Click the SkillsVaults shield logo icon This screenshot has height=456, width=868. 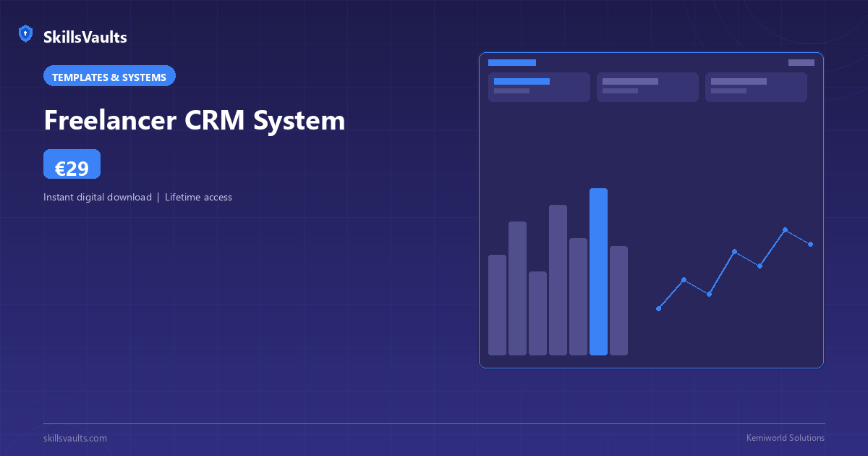click(25, 34)
